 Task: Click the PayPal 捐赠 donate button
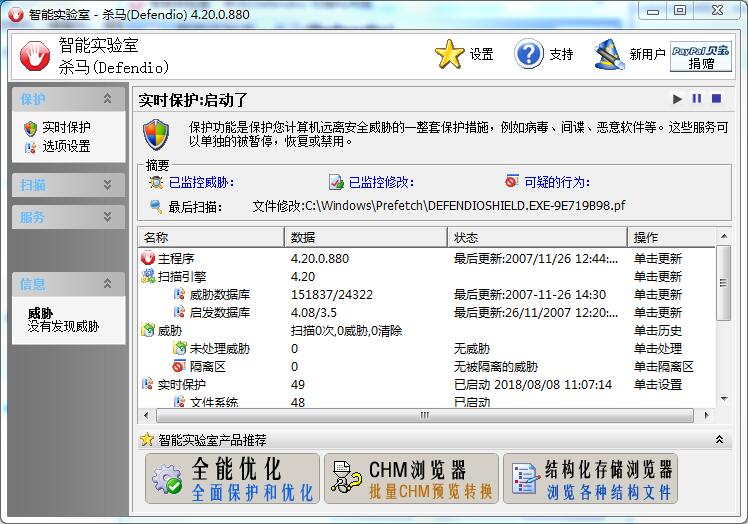click(700, 56)
